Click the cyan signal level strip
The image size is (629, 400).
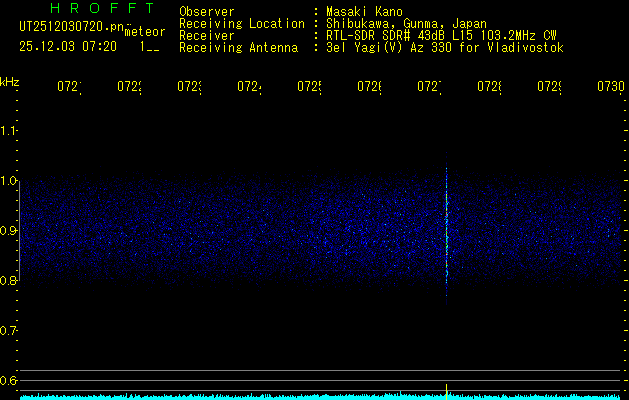tap(300, 396)
